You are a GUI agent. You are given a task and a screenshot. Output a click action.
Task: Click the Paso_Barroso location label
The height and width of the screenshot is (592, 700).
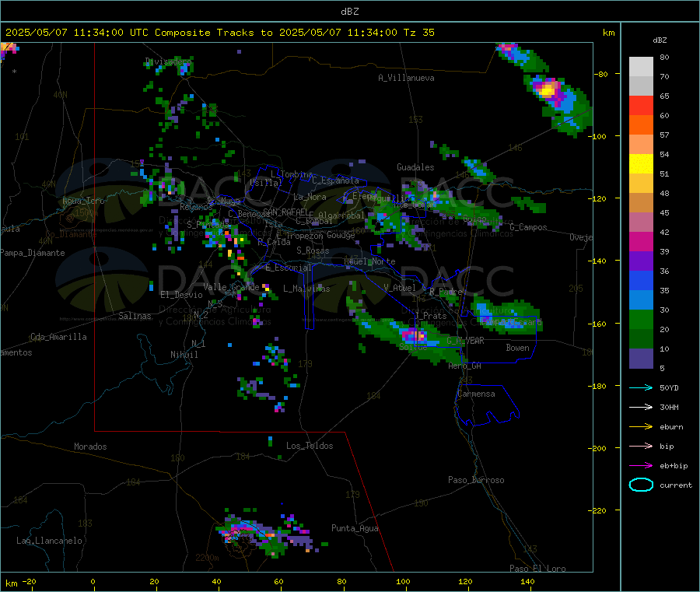click(x=476, y=480)
